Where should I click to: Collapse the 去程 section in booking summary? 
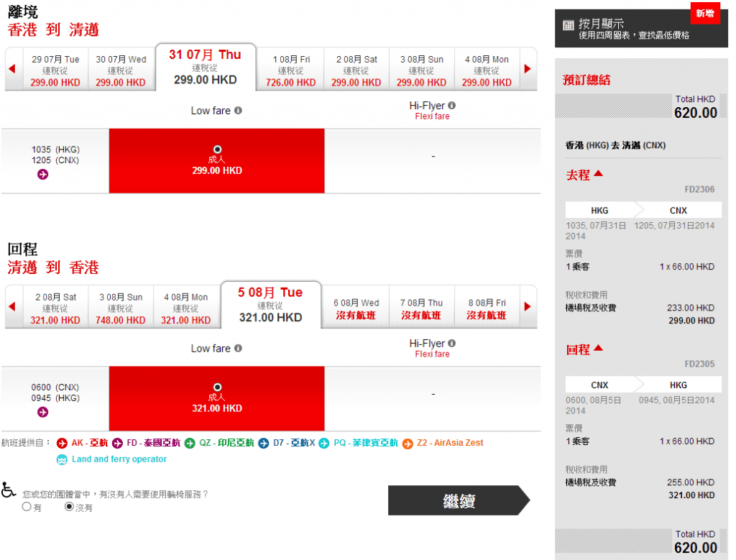(x=598, y=173)
